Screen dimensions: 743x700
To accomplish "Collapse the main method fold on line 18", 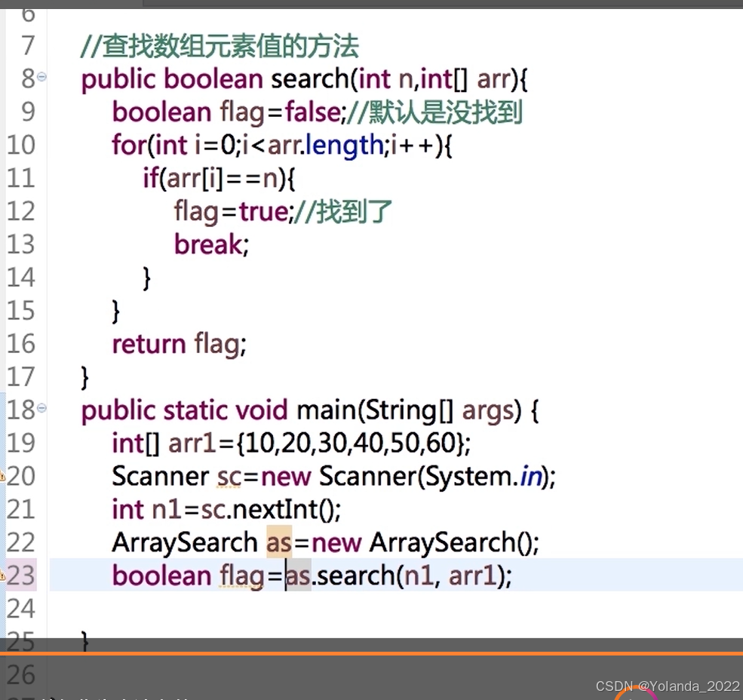I will point(41,407).
